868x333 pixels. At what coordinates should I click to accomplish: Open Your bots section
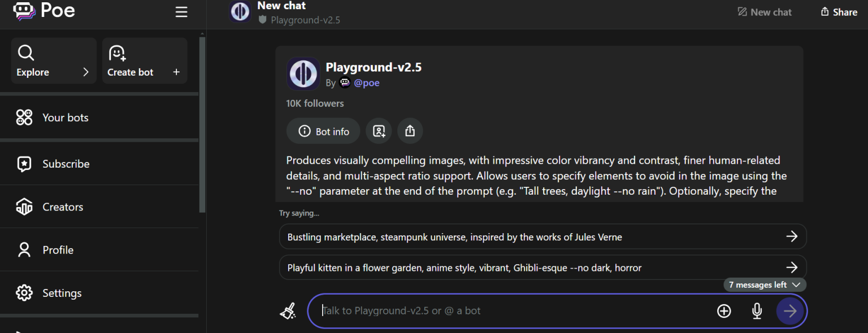[65, 117]
